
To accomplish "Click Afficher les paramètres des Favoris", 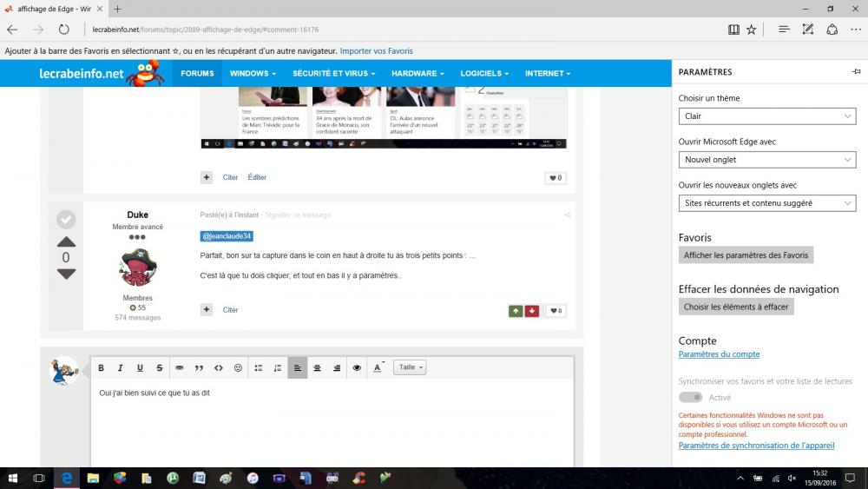I will click(x=746, y=255).
